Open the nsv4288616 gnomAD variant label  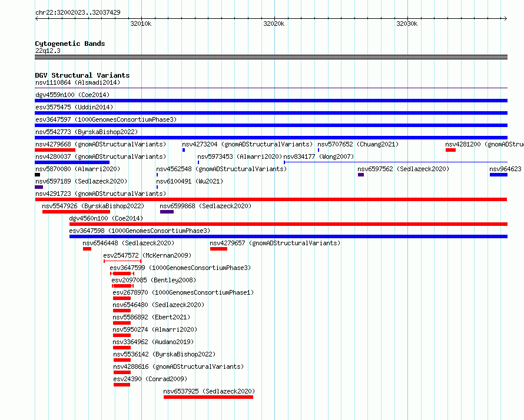pos(178,366)
